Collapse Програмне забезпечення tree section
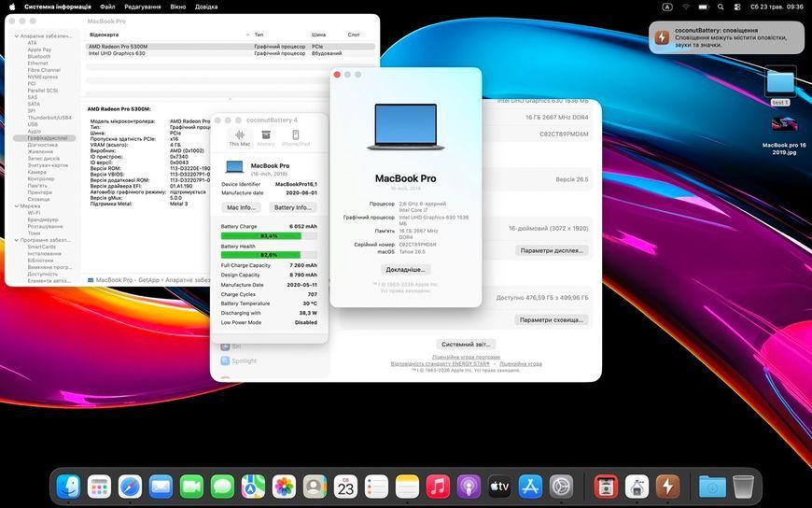The height and width of the screenshot is (508, 812). (x=17, y=241)
